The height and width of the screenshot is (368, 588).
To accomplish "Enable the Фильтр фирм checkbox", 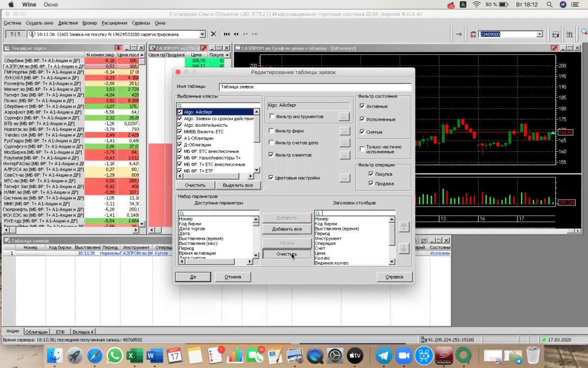I will [x=271, y=131].
